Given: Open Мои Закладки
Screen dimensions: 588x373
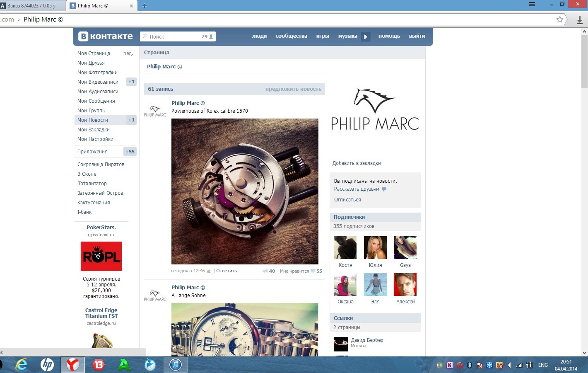Looking at the screenshot, I should tap(94, 130).
